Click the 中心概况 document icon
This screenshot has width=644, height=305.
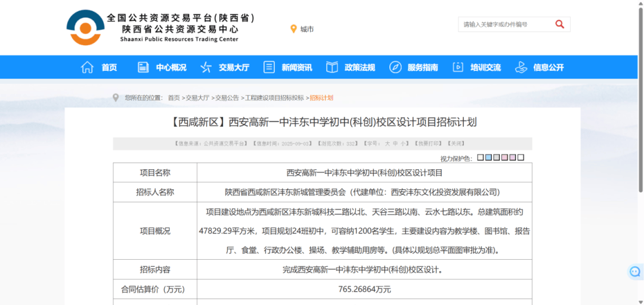click(x=143, y=67)
